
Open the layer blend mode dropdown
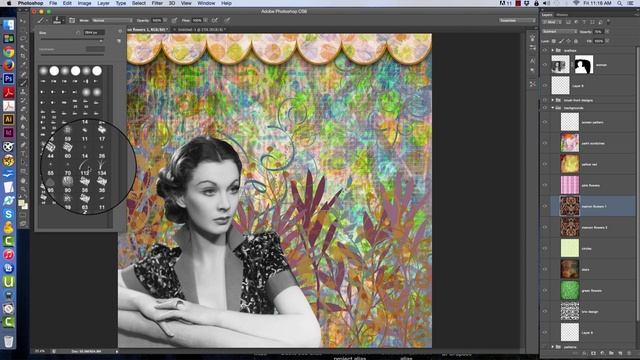(x=559, y=31)
